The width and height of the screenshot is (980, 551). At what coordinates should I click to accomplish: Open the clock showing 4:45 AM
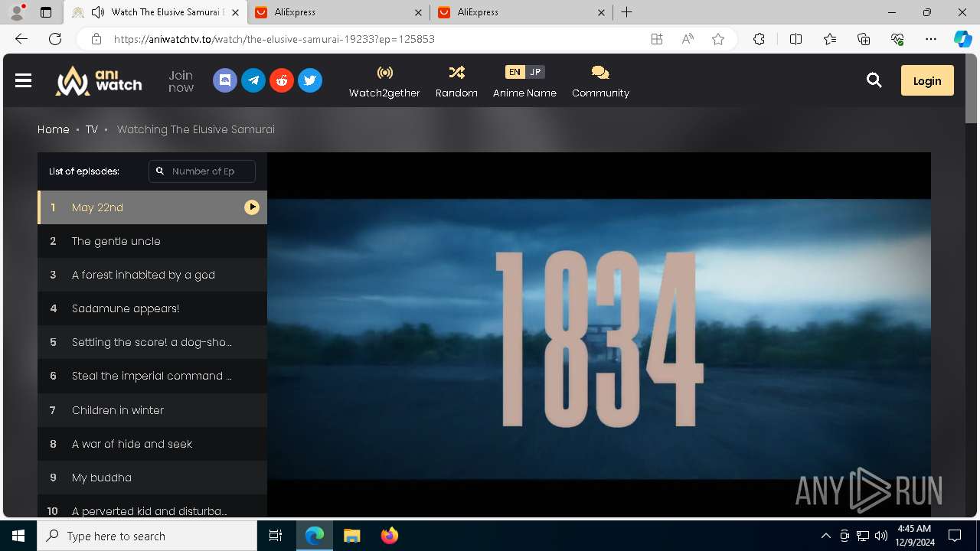914,536
